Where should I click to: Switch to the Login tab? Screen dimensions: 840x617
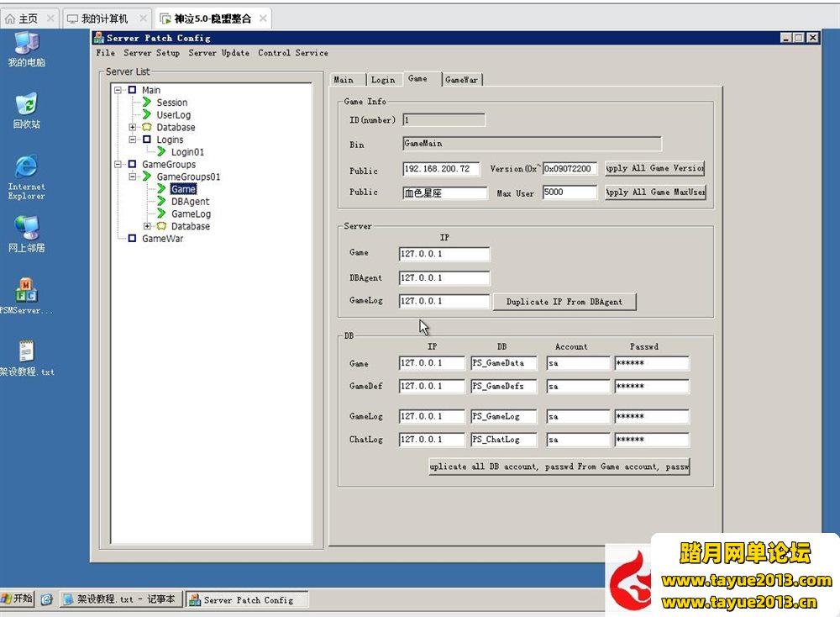(x=383, y=80)
